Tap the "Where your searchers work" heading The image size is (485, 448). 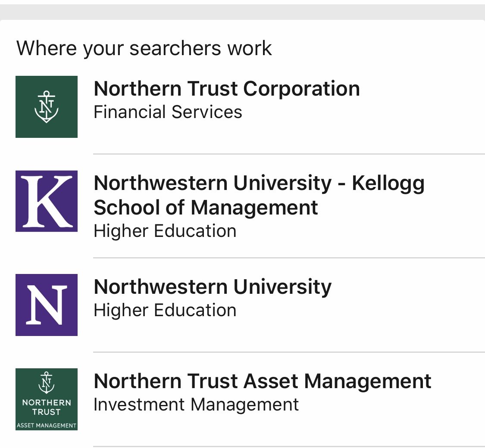[x=144, y=48]
